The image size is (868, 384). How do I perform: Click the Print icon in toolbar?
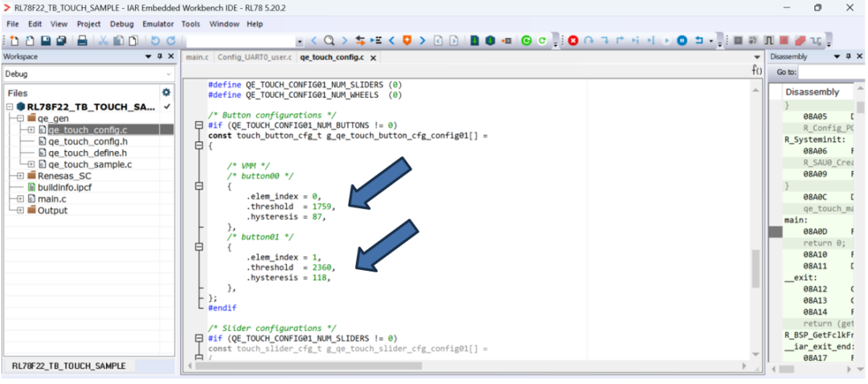pyautogui.click(x=82, y=40)
